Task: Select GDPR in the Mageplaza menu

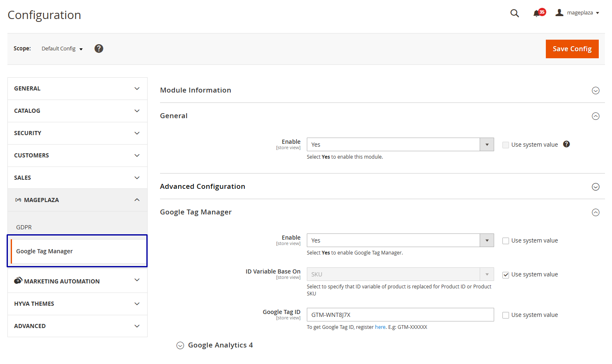Action: (24, 227)
